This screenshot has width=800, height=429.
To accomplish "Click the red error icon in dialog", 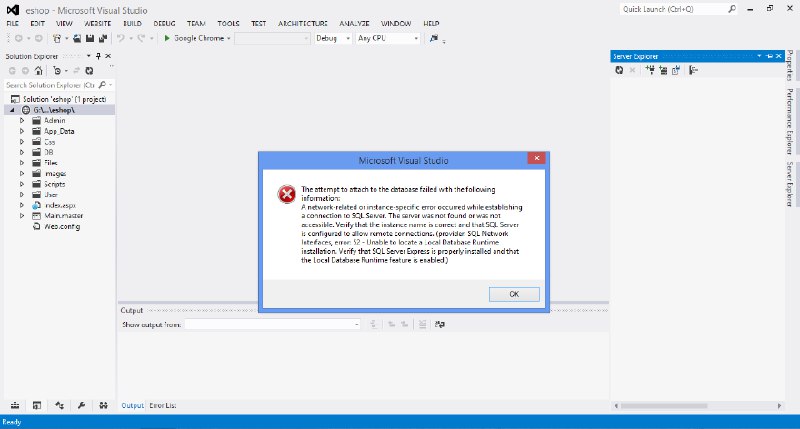I will (x=286, y=194).
